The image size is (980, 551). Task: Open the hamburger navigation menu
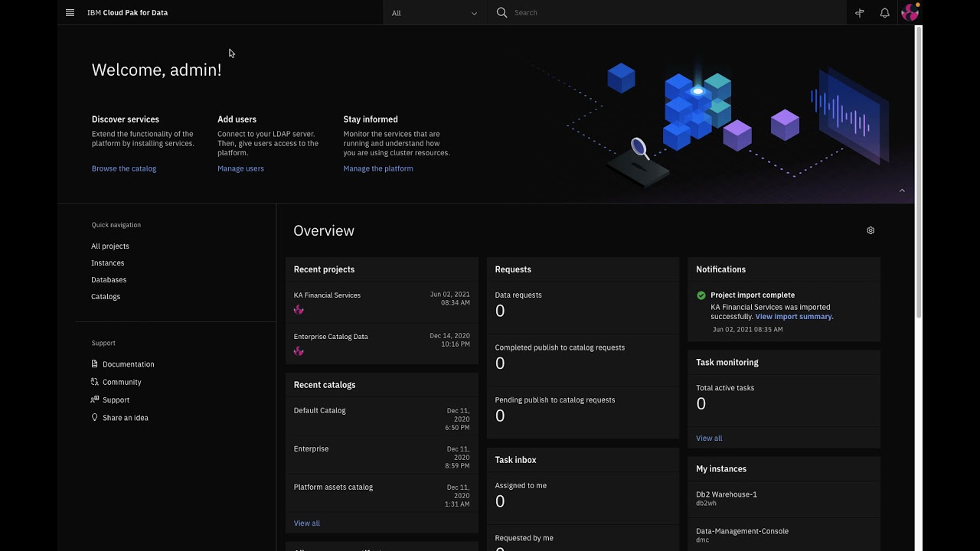(70, 12)
